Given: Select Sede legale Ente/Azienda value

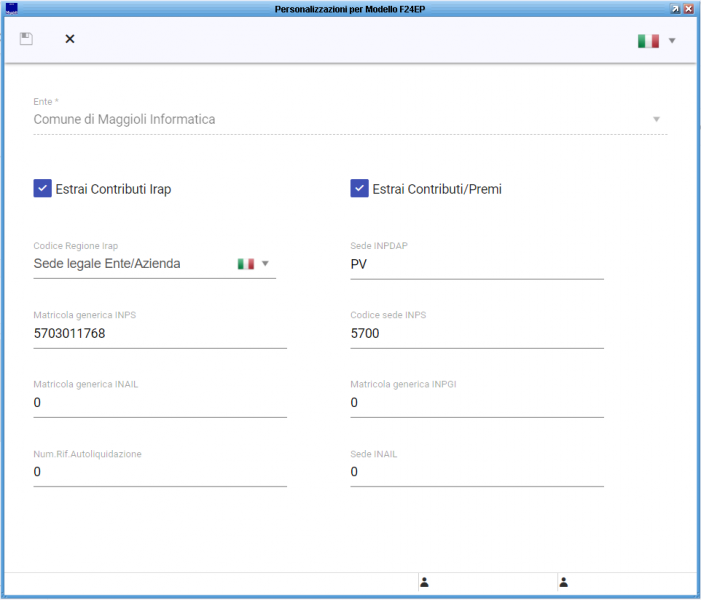Looking at the screenshot, I should (107, 264).
